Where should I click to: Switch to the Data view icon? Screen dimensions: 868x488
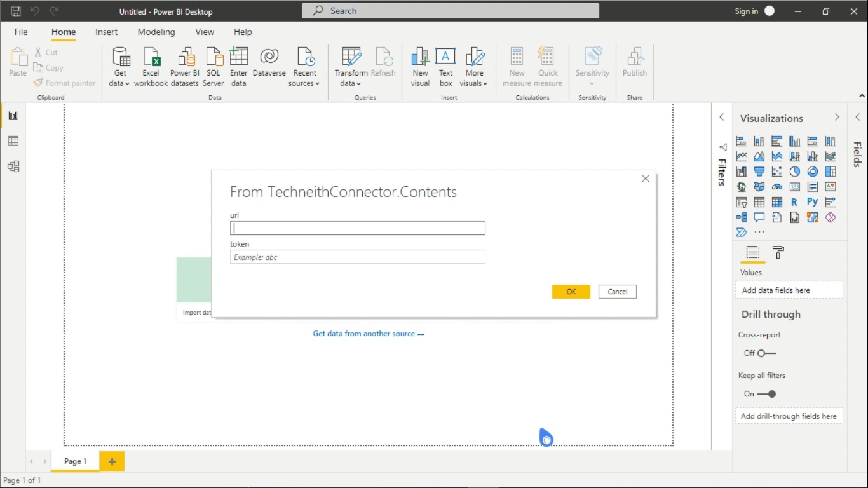pos(13,141)
